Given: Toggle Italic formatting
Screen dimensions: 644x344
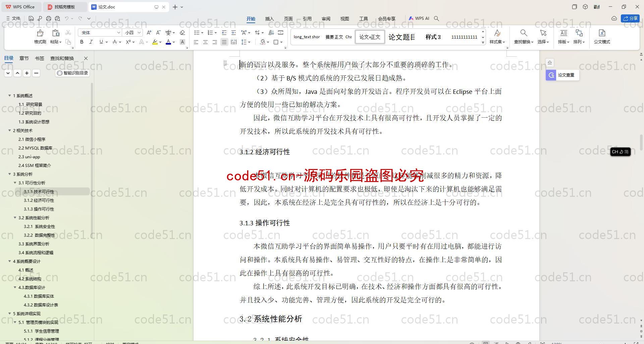Looking at the screenshot, I should point(91,42).
